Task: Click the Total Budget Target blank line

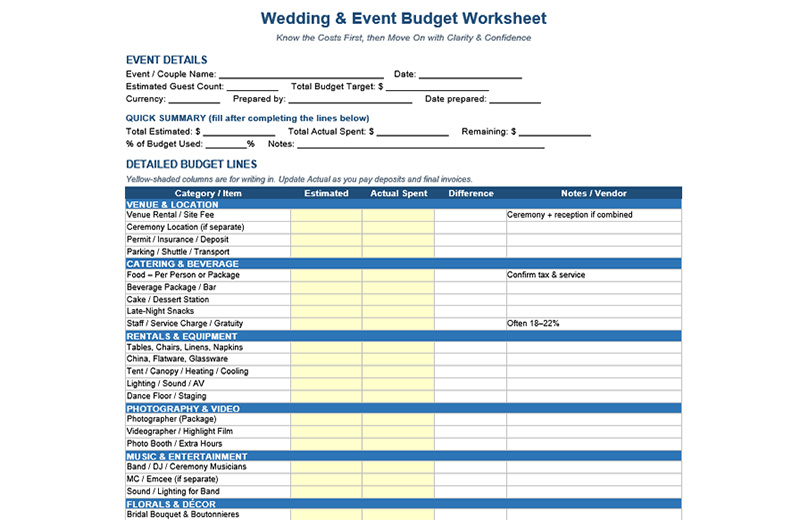Action: (437, 87)
